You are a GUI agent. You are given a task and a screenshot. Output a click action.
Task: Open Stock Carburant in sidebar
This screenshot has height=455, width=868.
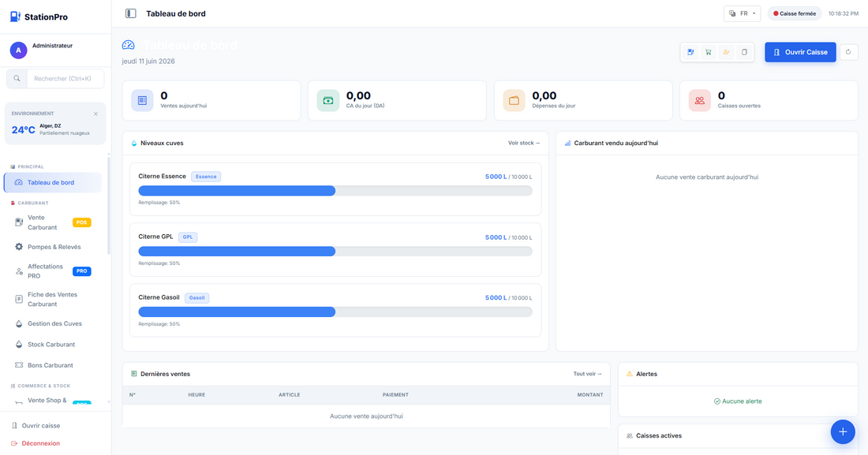pyautogui.click(x=53, y=345)
